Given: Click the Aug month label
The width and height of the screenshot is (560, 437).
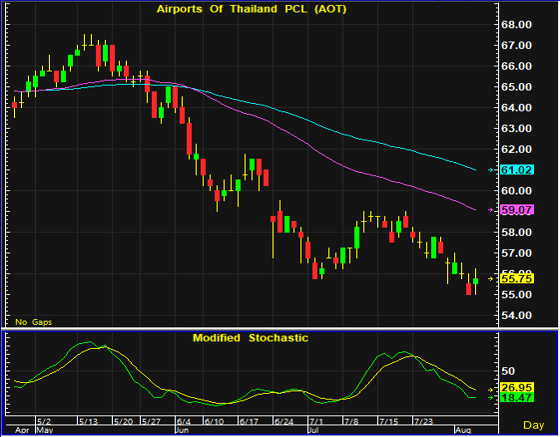Looking at the screenshot, I should 463,430.
